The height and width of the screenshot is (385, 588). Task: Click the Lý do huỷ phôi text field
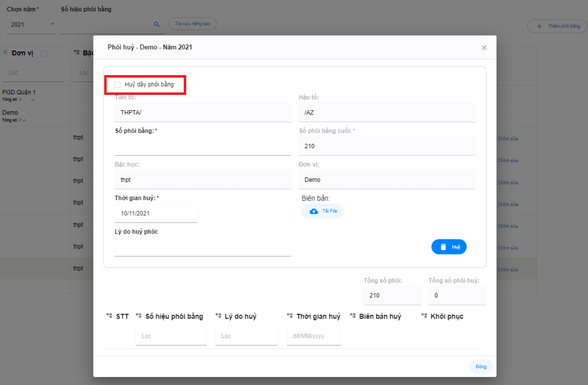[203, 247]
